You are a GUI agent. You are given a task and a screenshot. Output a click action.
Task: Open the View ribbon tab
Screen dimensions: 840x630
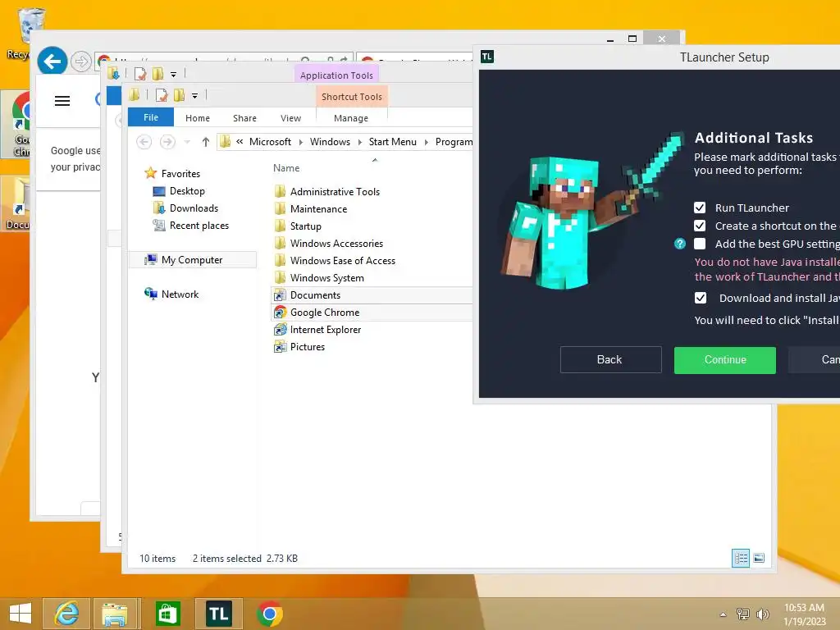coord(291,118)
